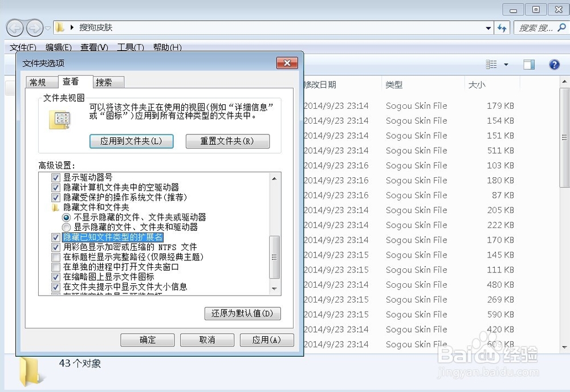Click the change view icon
This screenshot has width=570, height=392.
pos(491,64)
